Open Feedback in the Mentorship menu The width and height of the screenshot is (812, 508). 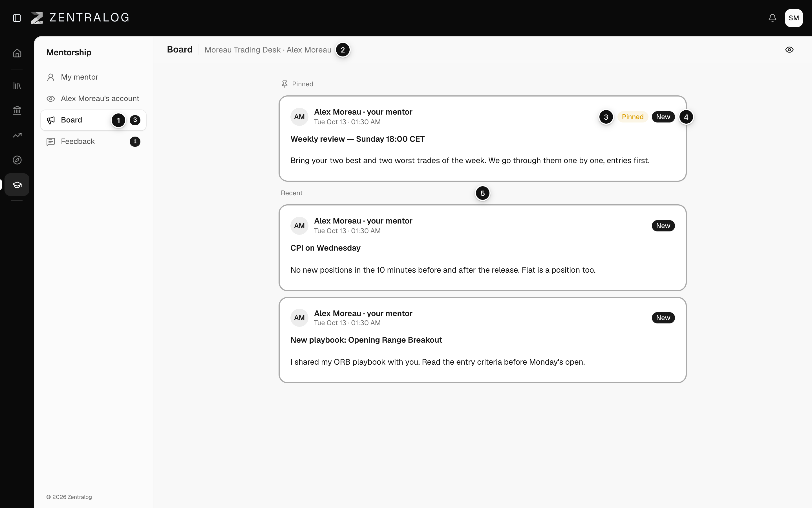pyautogui.click(x=93, y=141)
